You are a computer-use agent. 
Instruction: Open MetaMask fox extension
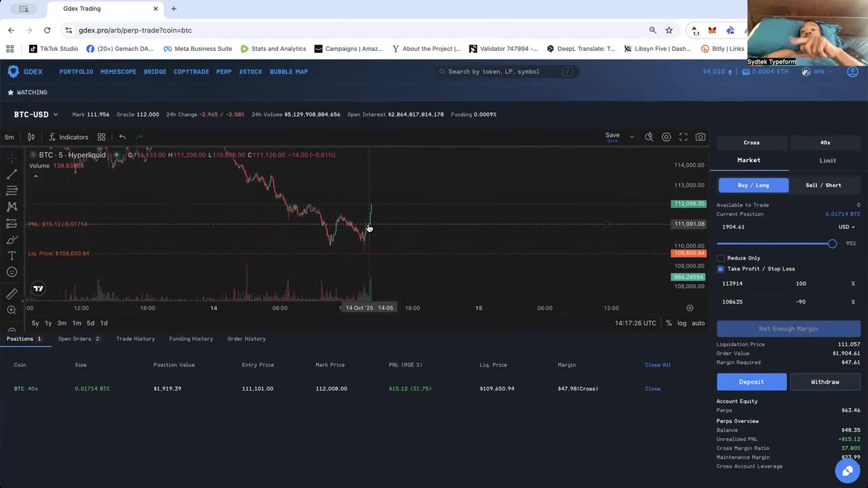point(712,30)
